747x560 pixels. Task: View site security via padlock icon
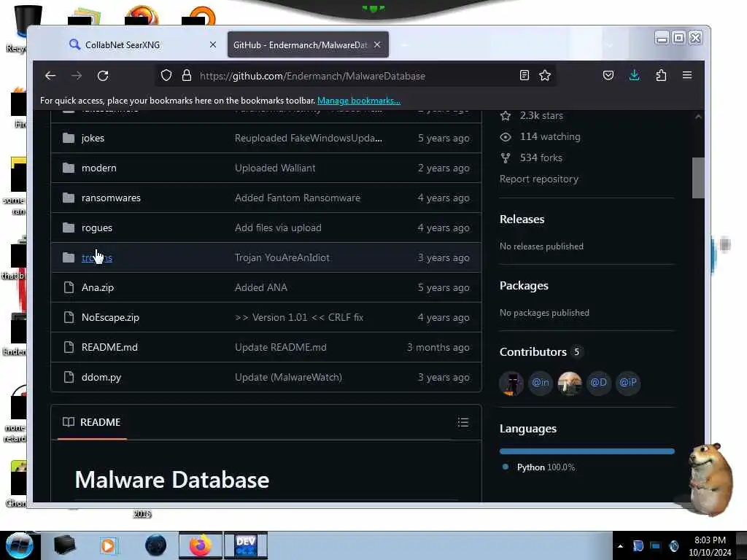click(187, 76)
